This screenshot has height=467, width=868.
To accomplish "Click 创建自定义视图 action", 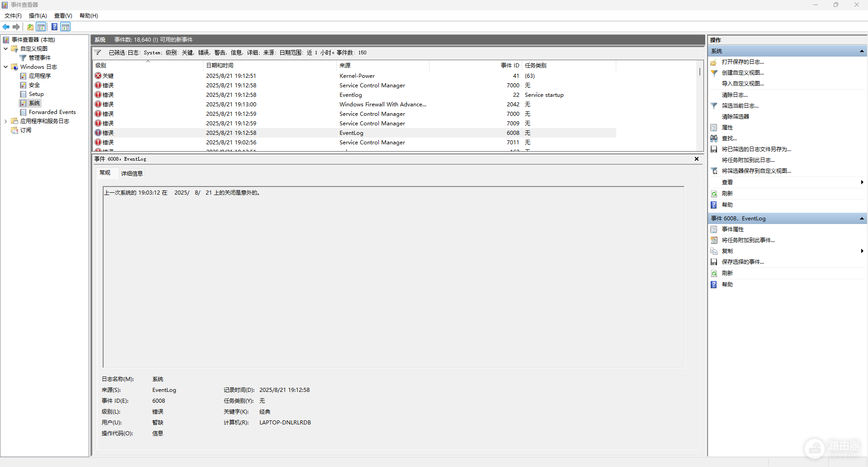I will pyautogui.click(x=743, y=72).
